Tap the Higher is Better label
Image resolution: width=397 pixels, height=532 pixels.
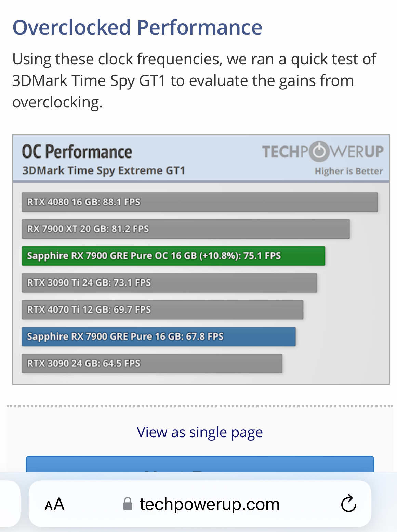[349, 171]
